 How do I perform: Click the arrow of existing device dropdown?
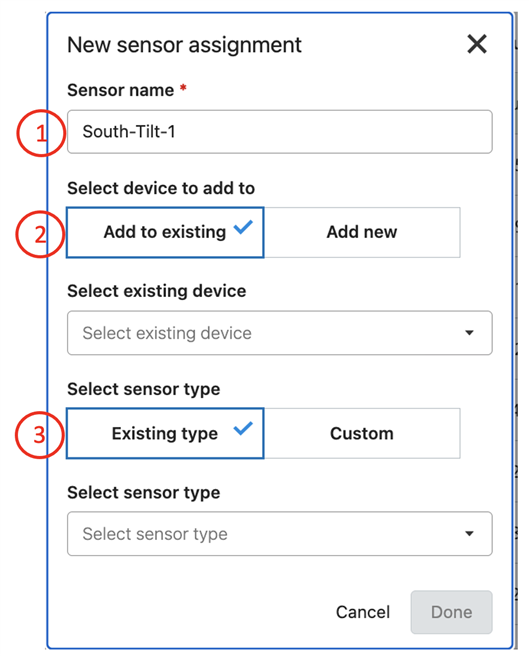[469, 333]
